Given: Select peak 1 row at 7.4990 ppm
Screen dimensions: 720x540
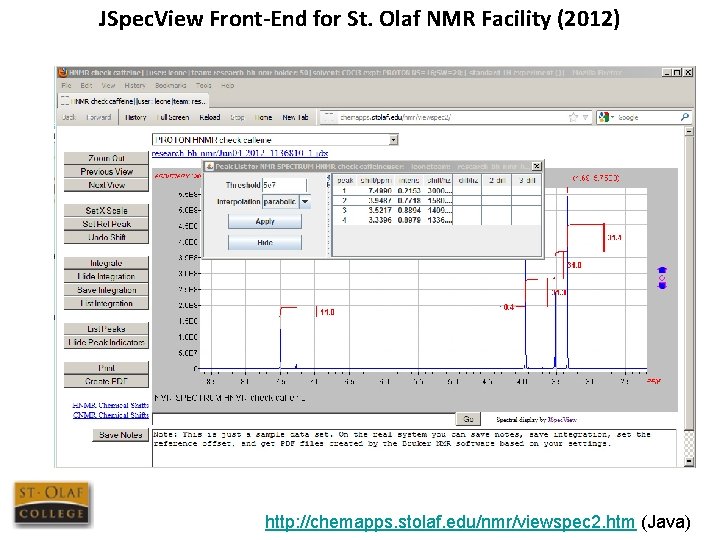Looking at the screenshot, I should click(x=436, y=191).
